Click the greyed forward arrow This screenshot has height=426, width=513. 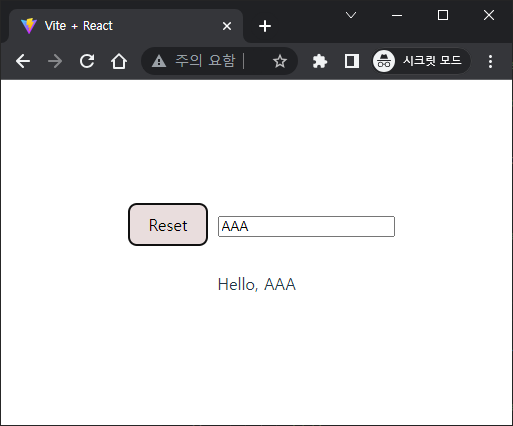pos(55,61)
